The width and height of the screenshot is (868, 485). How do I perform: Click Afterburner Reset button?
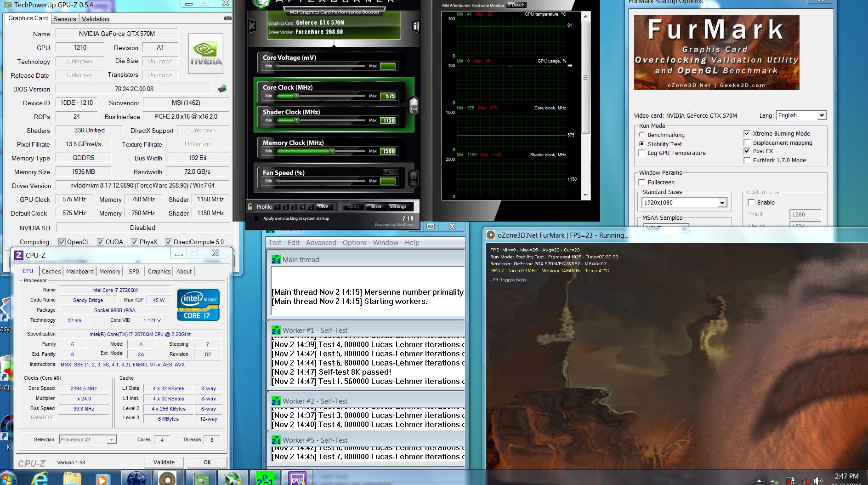click(x=376, y=206)
